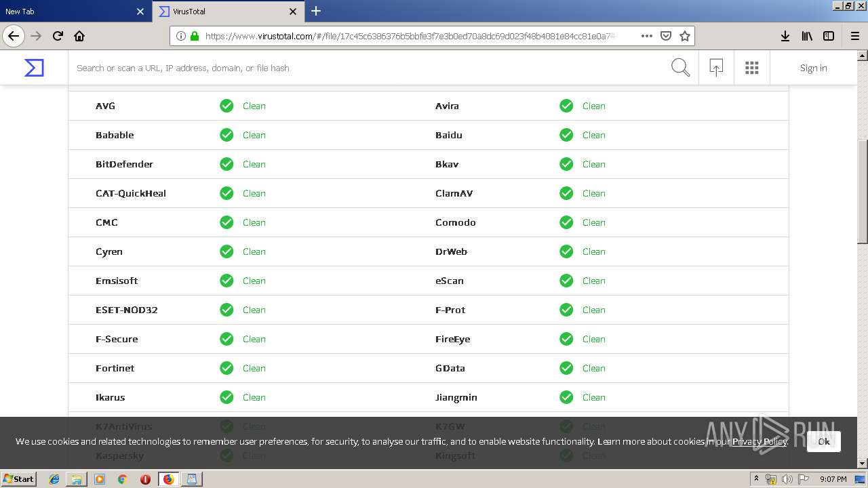Open the page actions three-dots menu
This screenshot has width=868, height=488.
[646, 36]
